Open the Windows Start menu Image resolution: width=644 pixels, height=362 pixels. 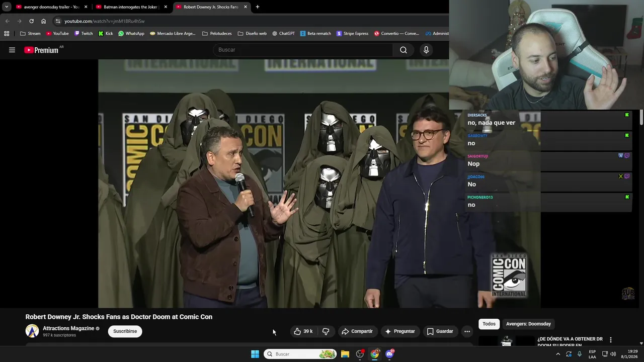tap(255, 354)
